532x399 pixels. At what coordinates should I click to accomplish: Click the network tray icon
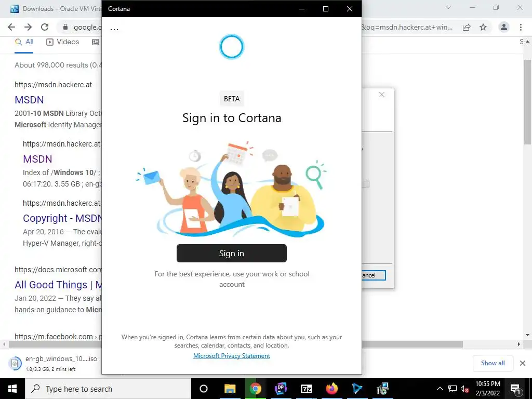click(x=453, y=389)
